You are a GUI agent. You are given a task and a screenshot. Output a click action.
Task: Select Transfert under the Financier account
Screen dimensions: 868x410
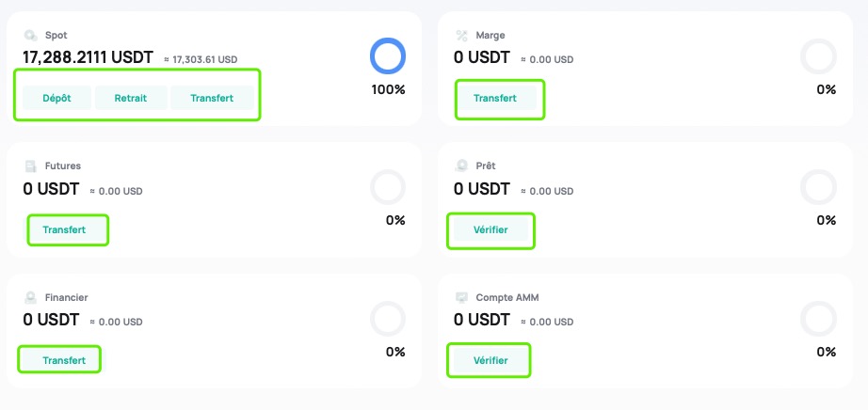click(x=64, y=360)
